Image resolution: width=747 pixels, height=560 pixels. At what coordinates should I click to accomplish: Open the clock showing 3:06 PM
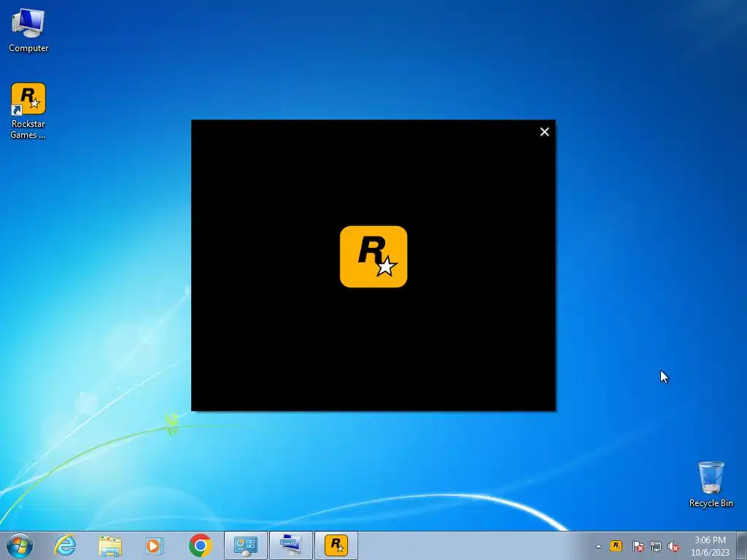[710, 545]
